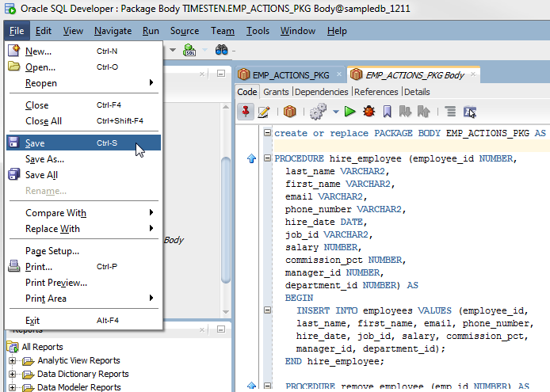The height and width of the screenshot is (392, 550).
Task: Go to previous bookmark icon
Action: pos(423,112)
